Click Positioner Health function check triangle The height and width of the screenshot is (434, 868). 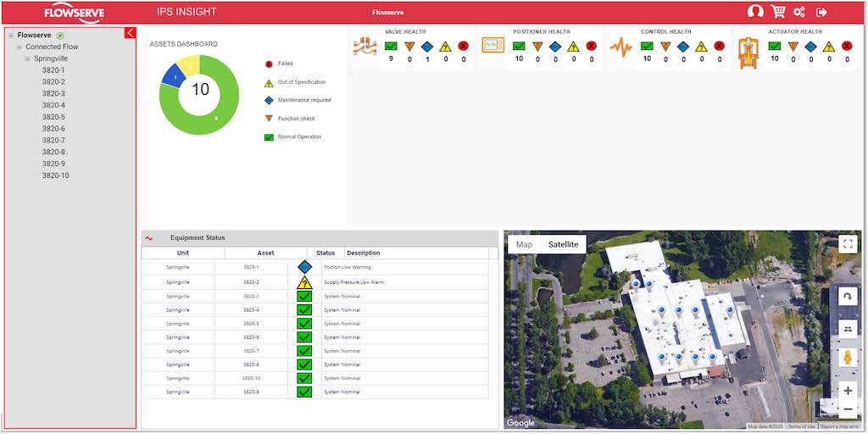point(537,47)
